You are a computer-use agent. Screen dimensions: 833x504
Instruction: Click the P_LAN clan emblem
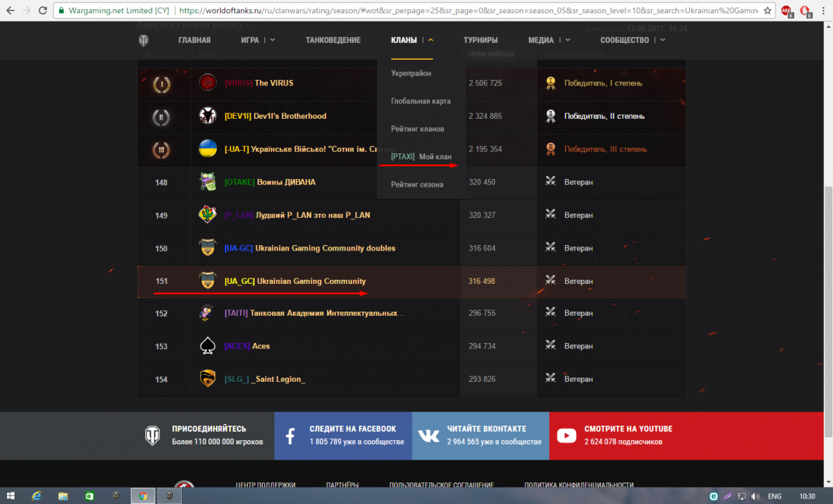207,215
